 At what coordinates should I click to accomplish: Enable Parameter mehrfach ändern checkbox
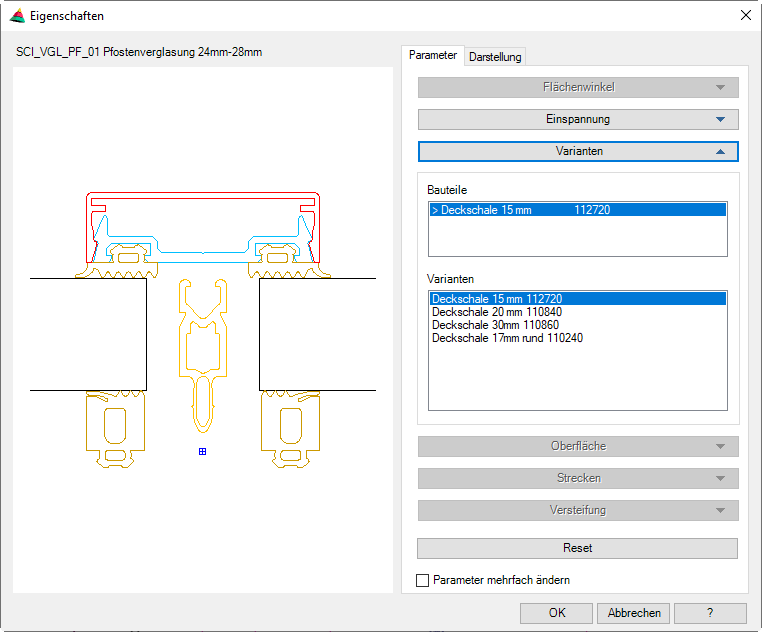(422, 580)
